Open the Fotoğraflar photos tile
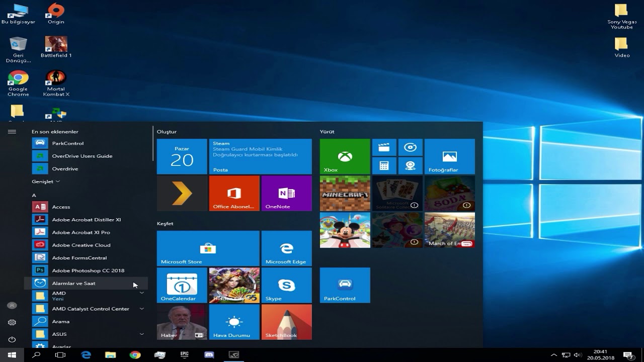644x362 pixels. click(x=449, y=156)
